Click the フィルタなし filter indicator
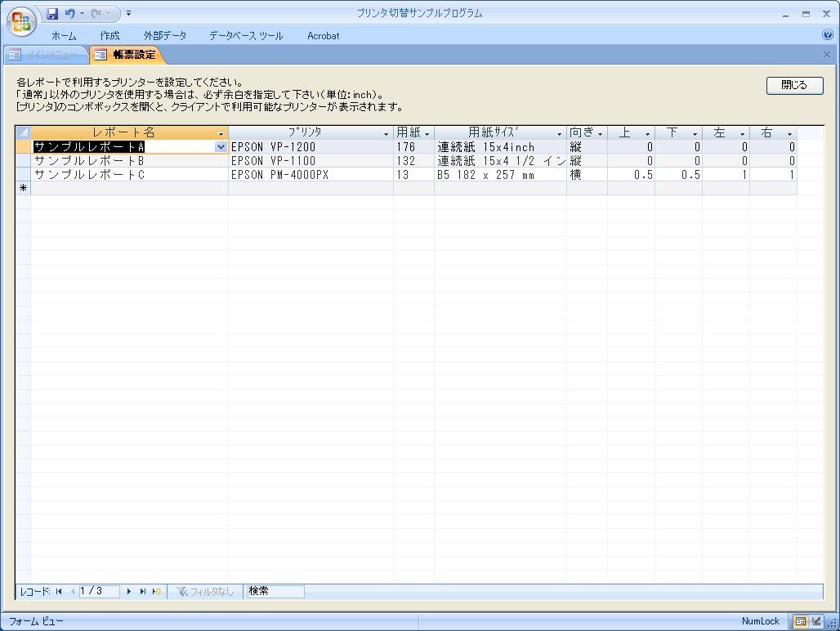This screenshot has width=840, height=631. pyautogui.click(x=206, y=591)
